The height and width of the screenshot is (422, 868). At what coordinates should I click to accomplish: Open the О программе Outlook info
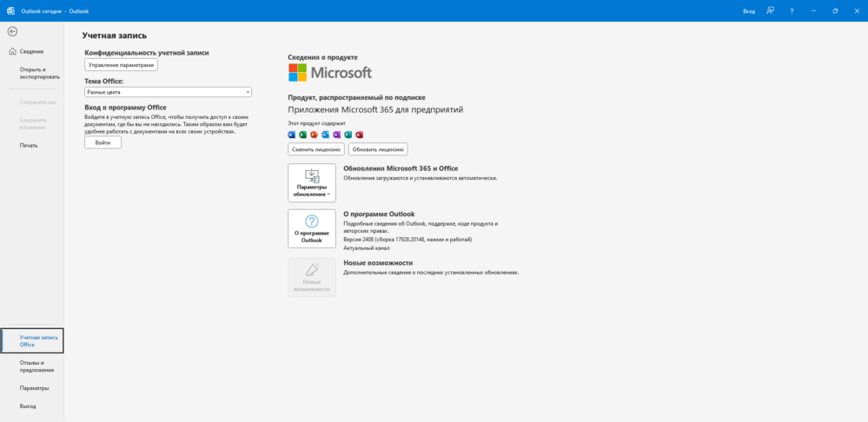[312, 228]
